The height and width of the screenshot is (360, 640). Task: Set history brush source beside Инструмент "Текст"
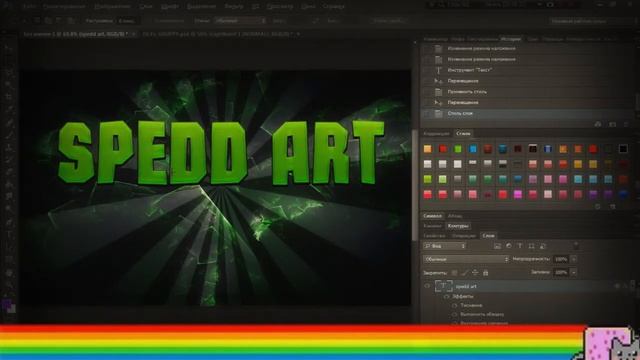coord(427,70)
